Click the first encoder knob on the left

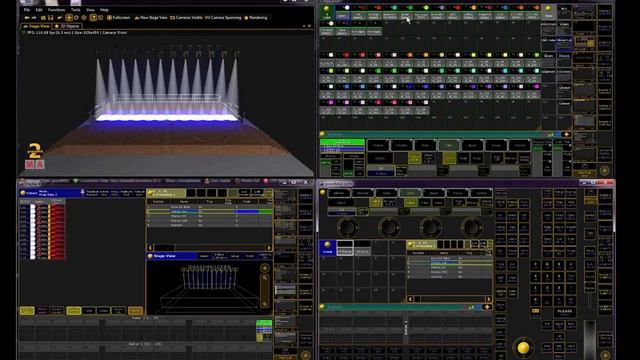click(x=348, y=227)
